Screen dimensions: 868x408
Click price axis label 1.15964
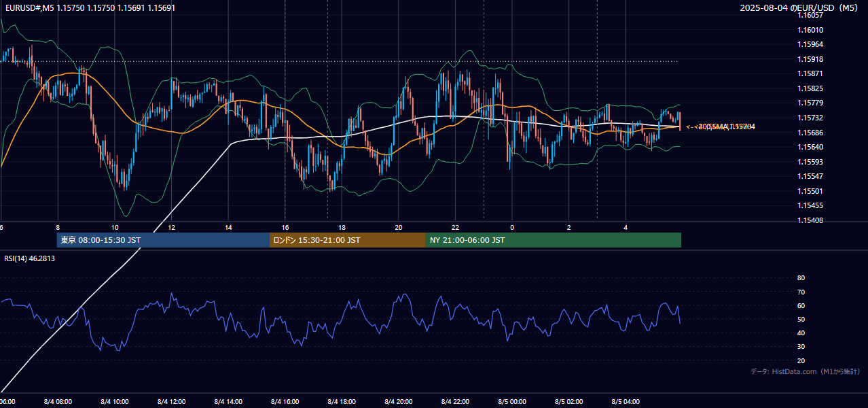click(810, 44)
